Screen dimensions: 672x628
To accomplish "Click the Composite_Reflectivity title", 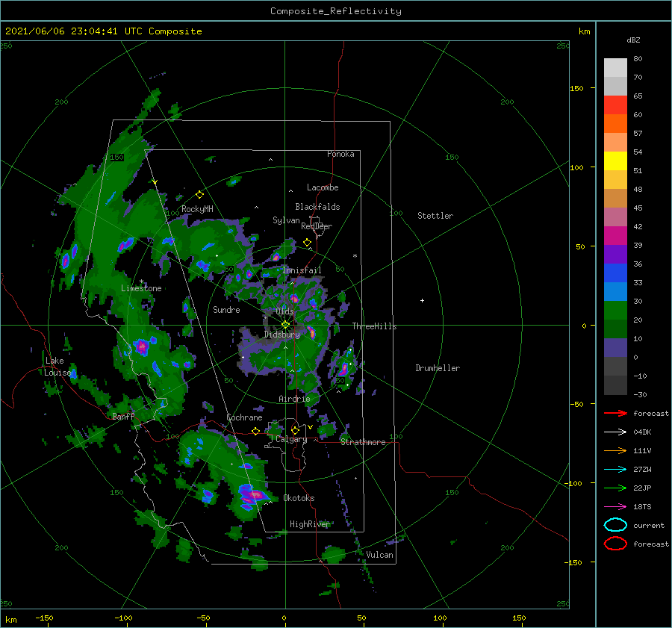I will click(x=336, y=11).
